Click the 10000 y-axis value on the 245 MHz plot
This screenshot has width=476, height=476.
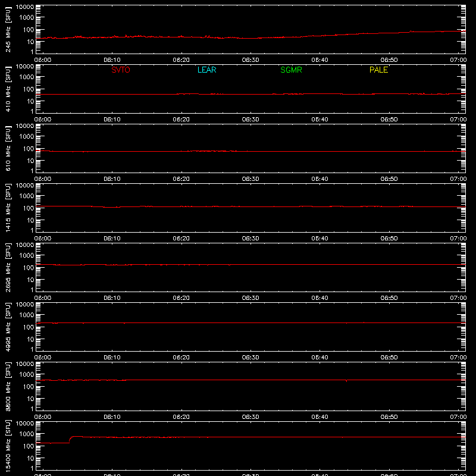(x=25, y=7)
